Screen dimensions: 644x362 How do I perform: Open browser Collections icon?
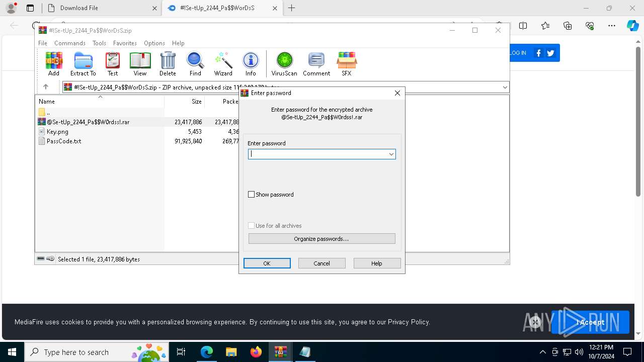[568, 26]
